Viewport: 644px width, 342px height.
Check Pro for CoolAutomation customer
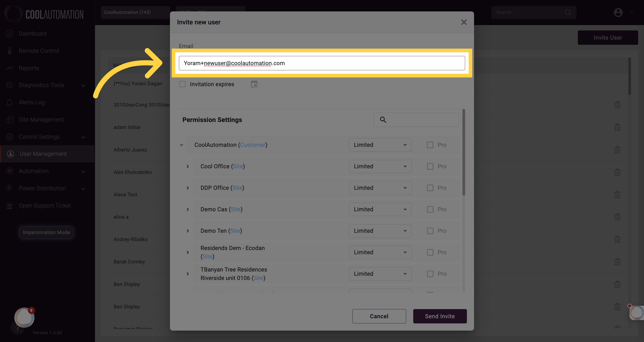pyautogui.click(x=430, y=145)
